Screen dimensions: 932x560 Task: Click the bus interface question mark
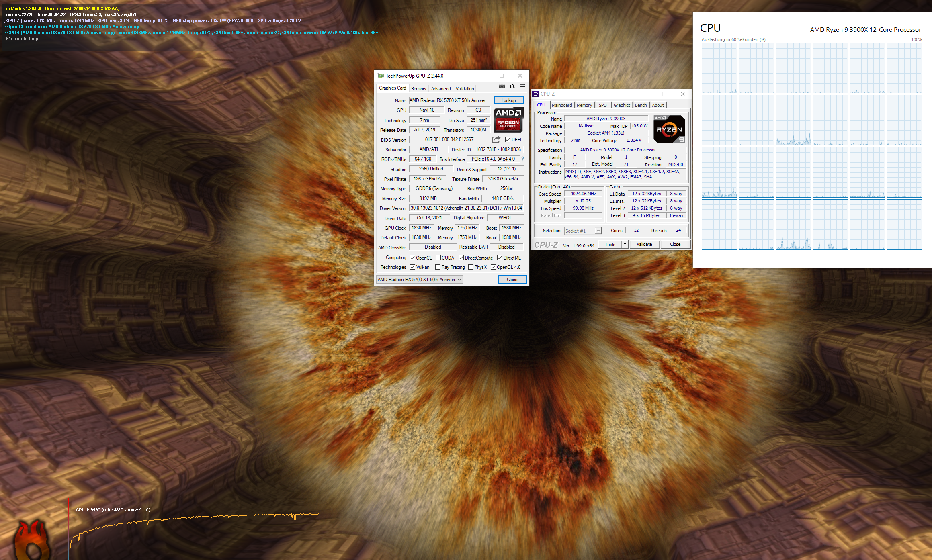[x=522, y=159]
